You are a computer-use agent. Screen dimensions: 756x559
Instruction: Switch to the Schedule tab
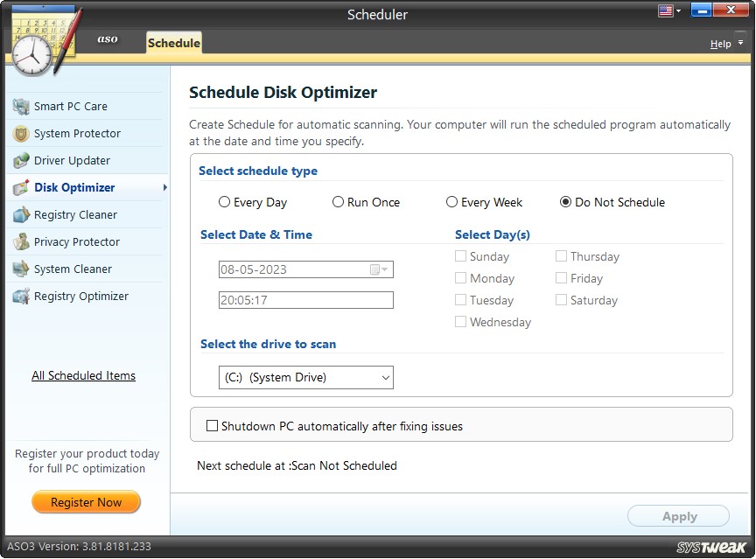point(173,42)
